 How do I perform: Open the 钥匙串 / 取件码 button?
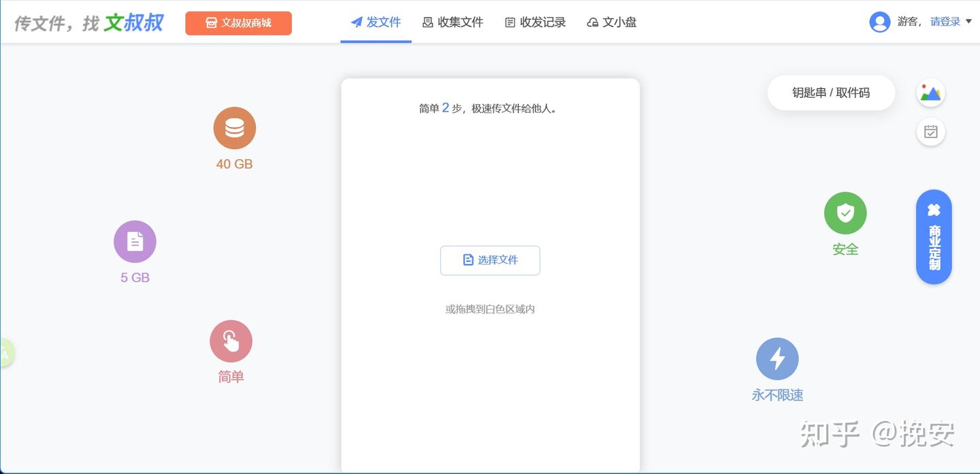(831, 93)
